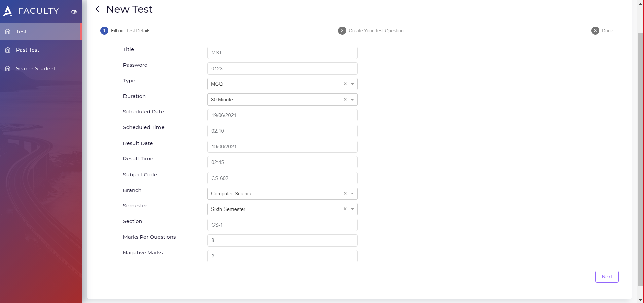The image size is (644, 303).
Task: Clear the Computer Science branch selection
Action: (345, 193)
